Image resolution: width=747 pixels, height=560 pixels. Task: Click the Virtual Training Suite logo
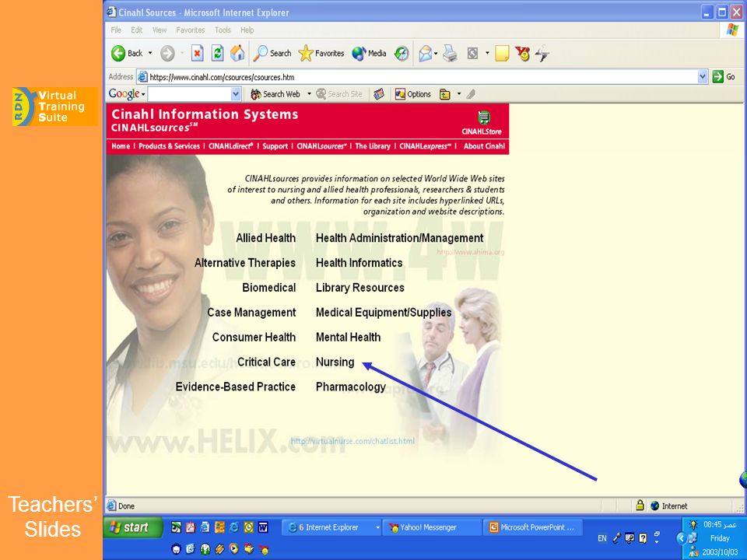pos(55,107)
